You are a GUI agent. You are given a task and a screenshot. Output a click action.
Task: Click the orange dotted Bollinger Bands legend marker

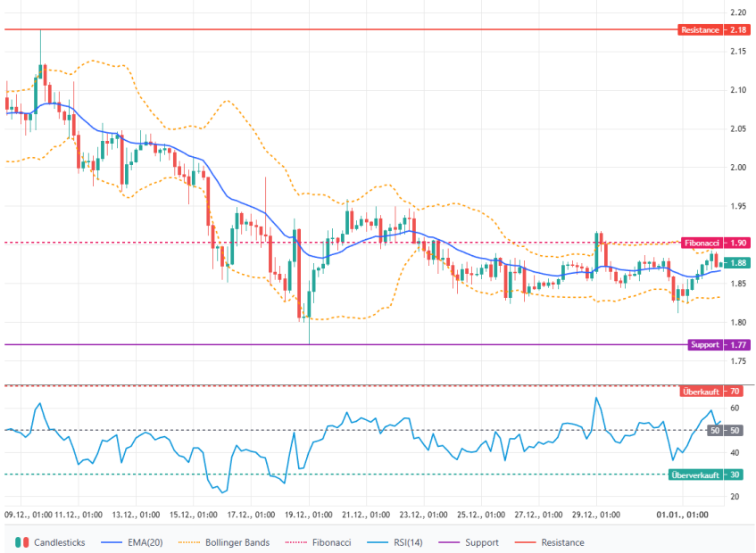[x=190, y=542]
